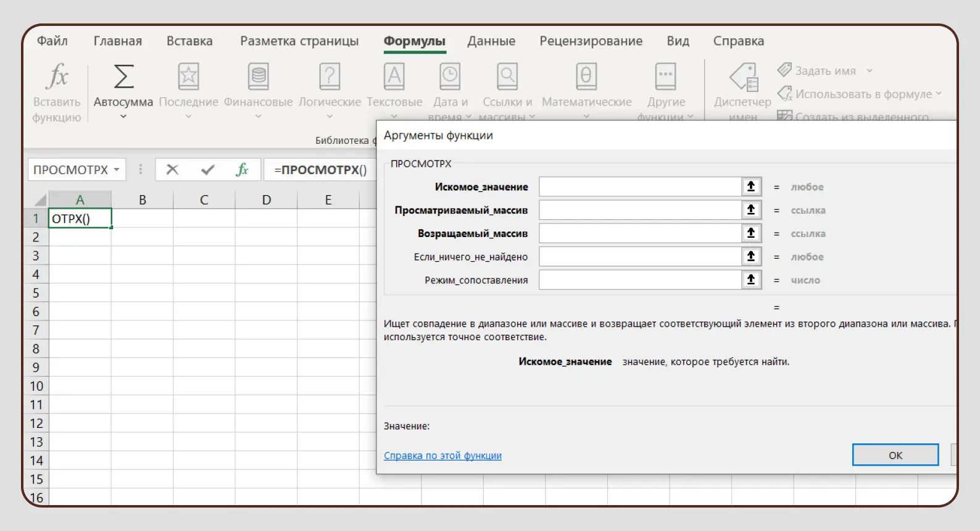Switch to the Разметка страницы tab
Viewport: 980px width, 531px height.
(299, 41)
